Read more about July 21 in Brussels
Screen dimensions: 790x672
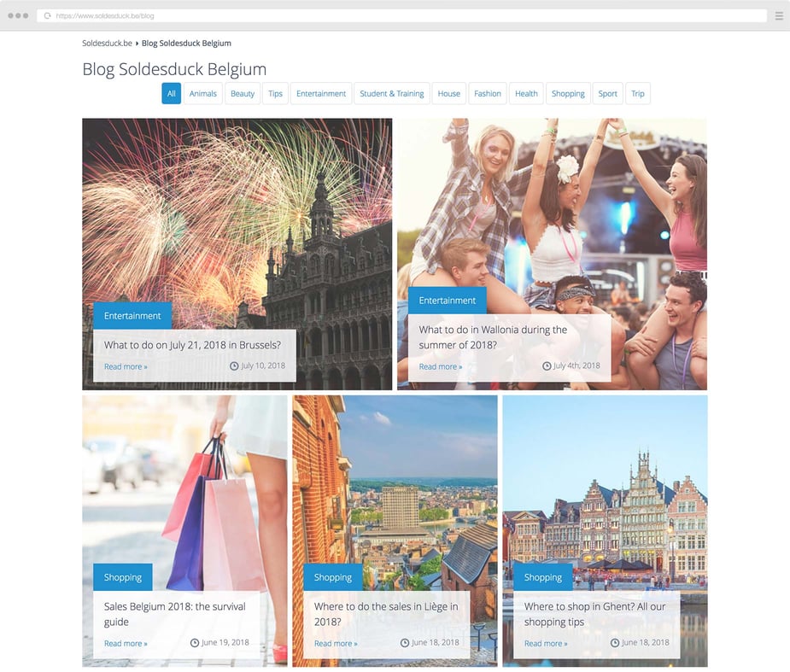pos(126,367)
